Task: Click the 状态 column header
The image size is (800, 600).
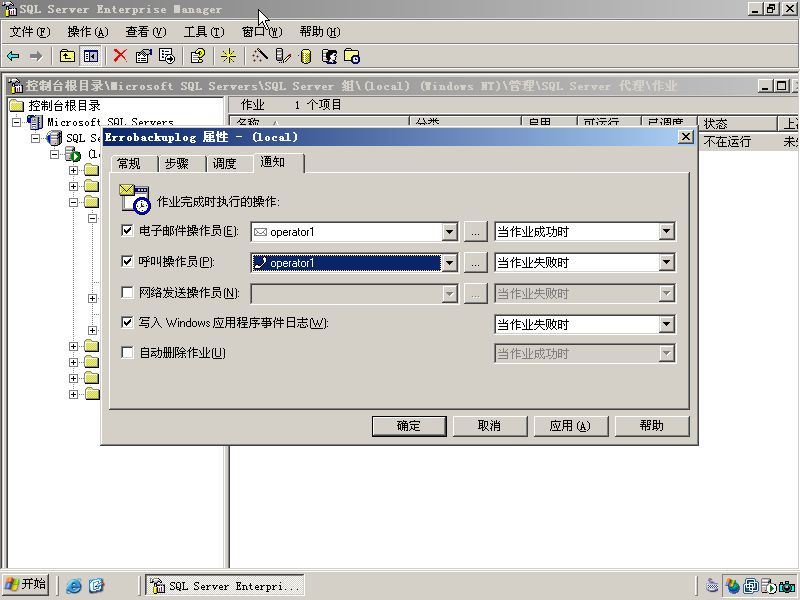Action: 737,123
